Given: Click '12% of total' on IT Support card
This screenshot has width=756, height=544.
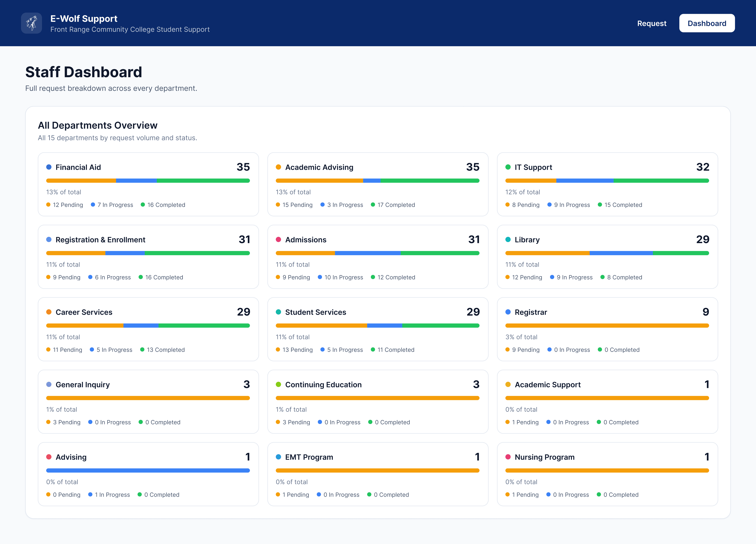Looking at the screenshot, I should pos(523,192).
